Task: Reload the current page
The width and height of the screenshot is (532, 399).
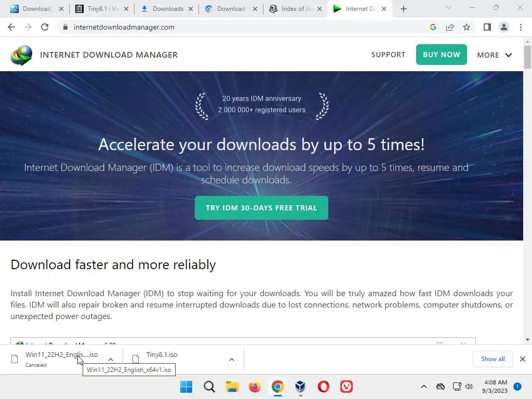Action: point(45,27)
